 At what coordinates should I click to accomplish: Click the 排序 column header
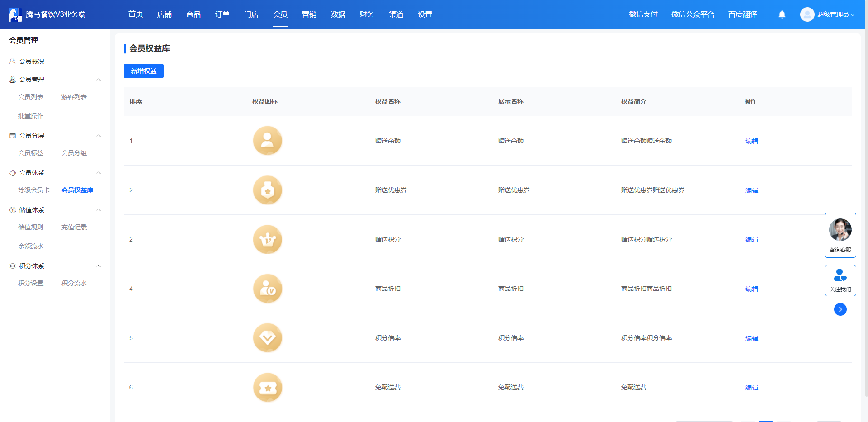(x=136, y=101)
